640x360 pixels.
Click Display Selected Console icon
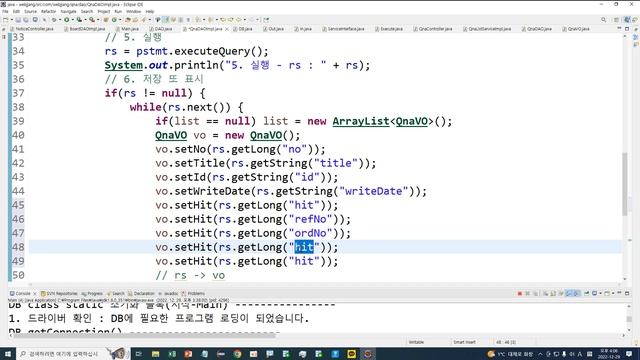click(594, 293)
